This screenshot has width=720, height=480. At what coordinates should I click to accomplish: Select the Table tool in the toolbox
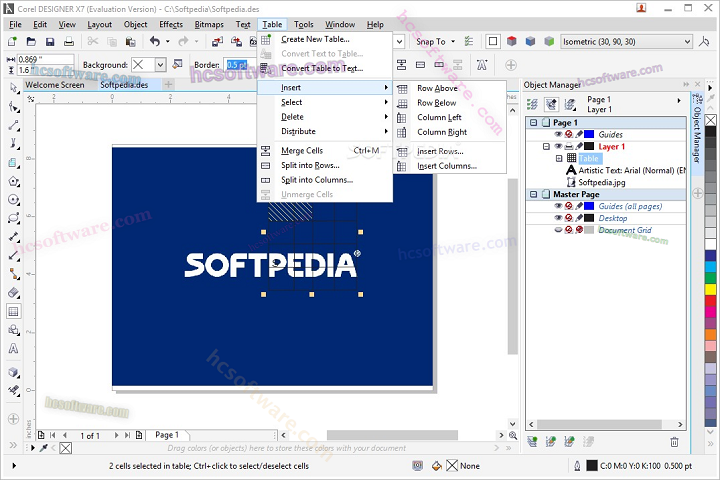(14, 311)
